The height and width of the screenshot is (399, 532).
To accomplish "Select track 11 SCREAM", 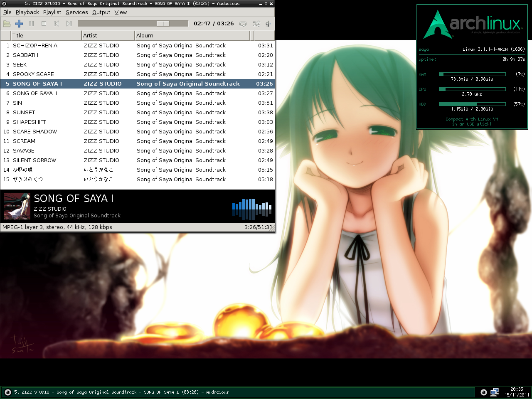I will pos(138,141).
